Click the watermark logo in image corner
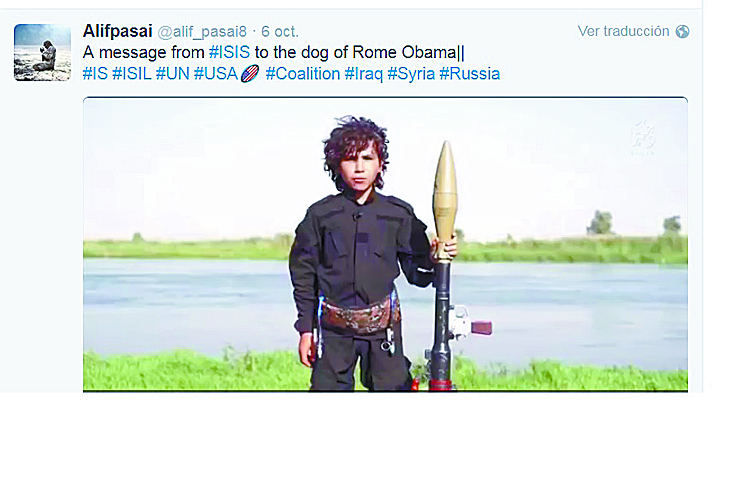Screen dimensions: 736x479 643,138
